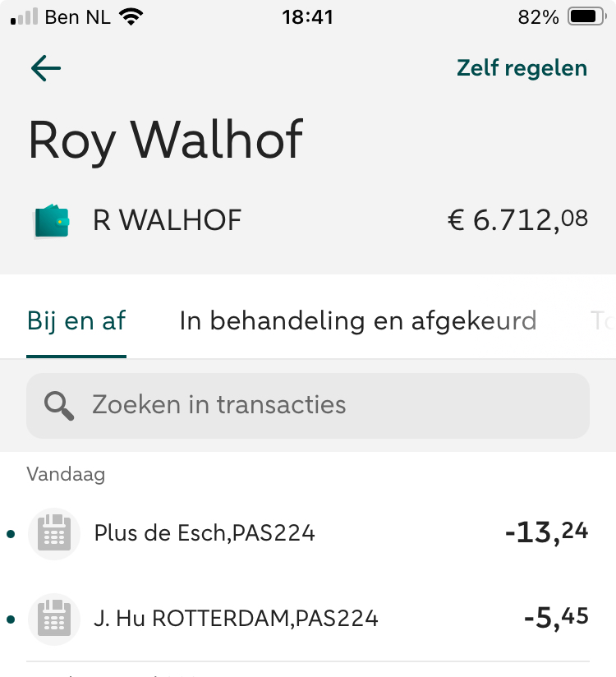Viewport: 616px width, 677px height.
Task: Tap the -5,45 transaction amount
Action: click(556, 619)
